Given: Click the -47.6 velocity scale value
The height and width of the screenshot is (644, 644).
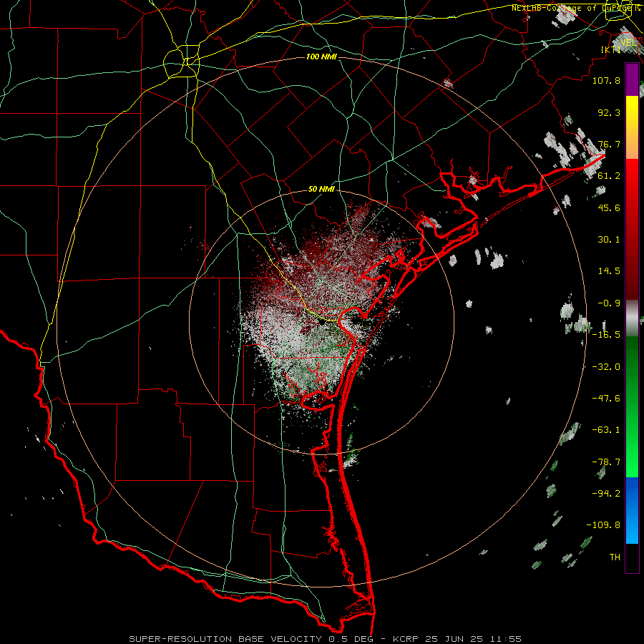Looking at the screenshot, I should click(x=606, y=399).
